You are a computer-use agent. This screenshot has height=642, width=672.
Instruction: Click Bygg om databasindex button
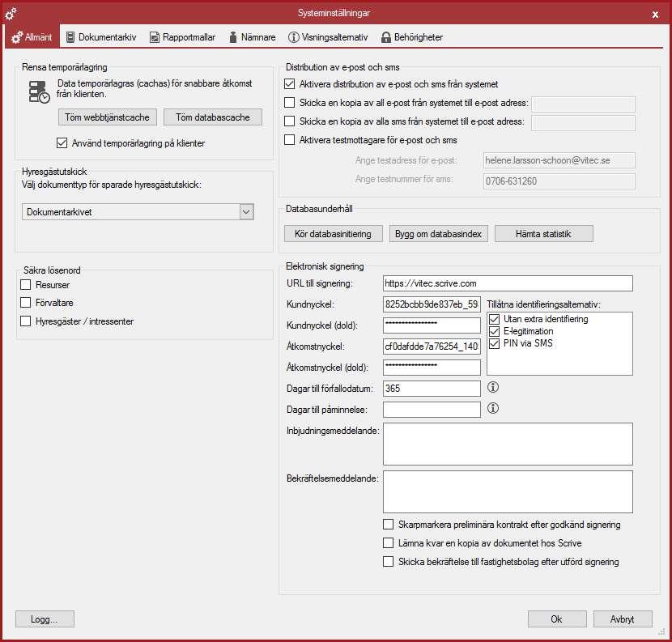439,234
